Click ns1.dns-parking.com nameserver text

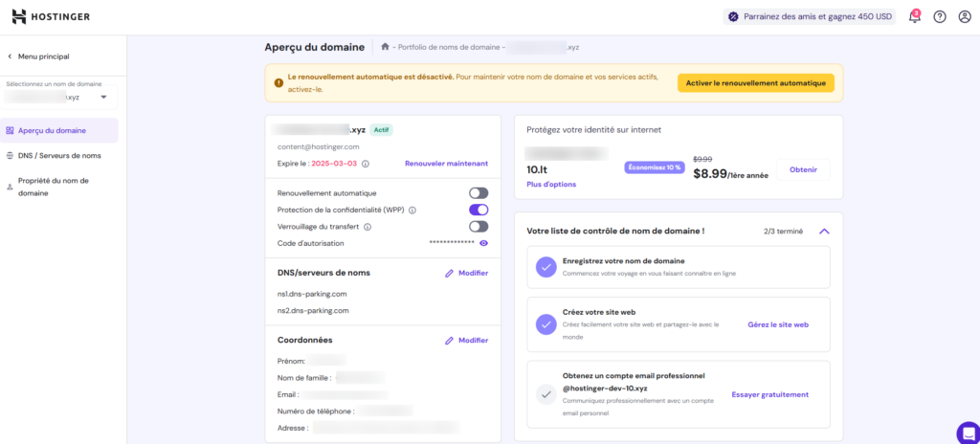(x=312, y=294)
